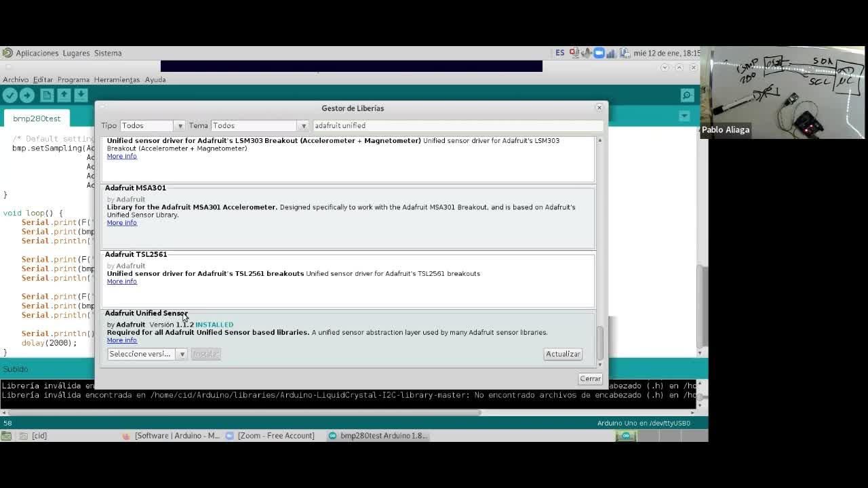The image size is (868, 488).
Task: Open the Tema dropdown in Gestor de Librerías
Action: (x=260, y=125)
